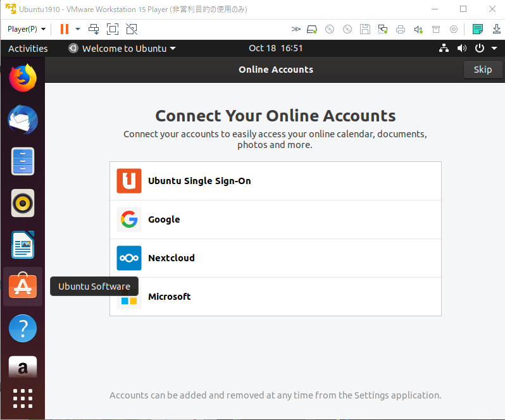Click the power icon in Ubuntu top bar
The image size is (505, 420).
480,48
